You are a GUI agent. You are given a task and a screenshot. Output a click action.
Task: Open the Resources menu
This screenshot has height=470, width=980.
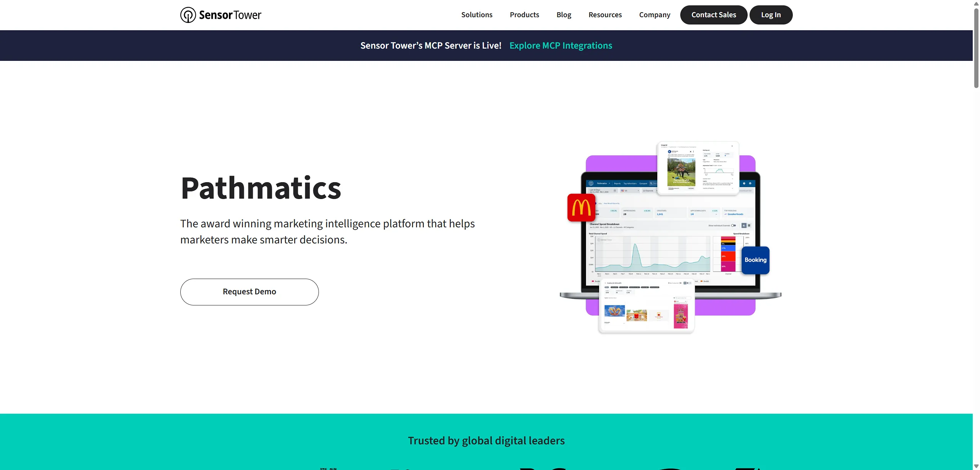click(x=605, y=15)
